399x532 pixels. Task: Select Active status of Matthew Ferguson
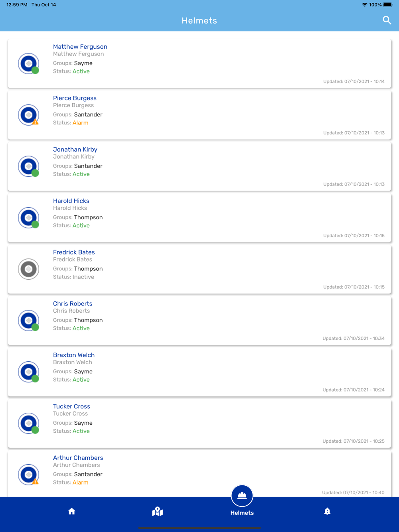pyautogui.click(x=81, y=71)
